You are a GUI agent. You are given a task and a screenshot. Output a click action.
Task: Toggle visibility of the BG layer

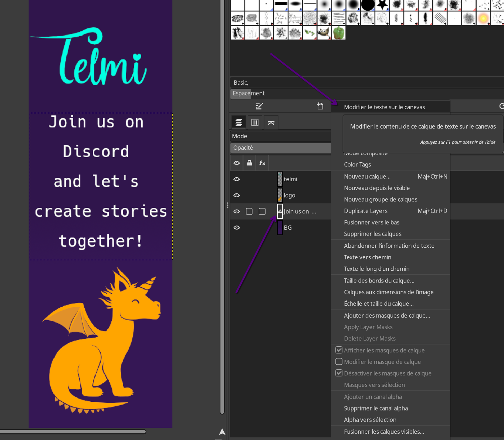(237, 228)
